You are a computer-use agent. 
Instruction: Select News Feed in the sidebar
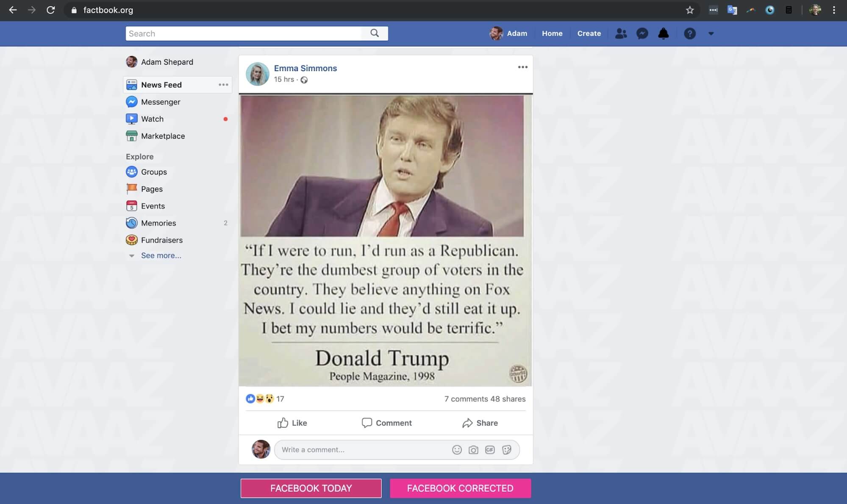[x=178, y=85]
